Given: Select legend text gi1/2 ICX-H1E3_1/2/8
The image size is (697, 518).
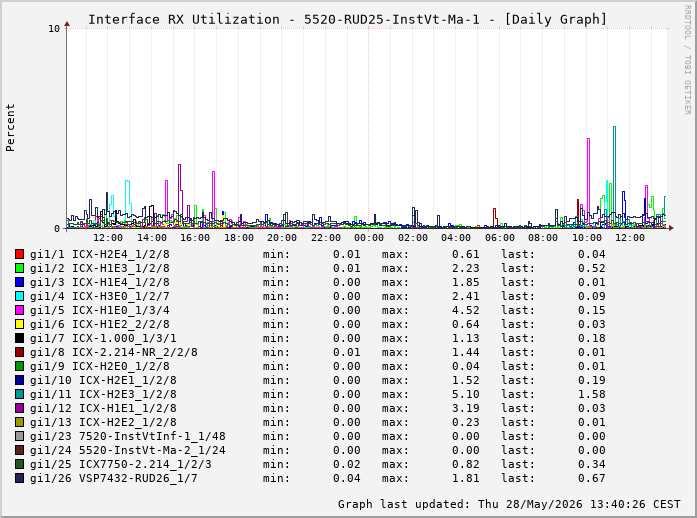Looking at the screenshot, I should (100, 268).
